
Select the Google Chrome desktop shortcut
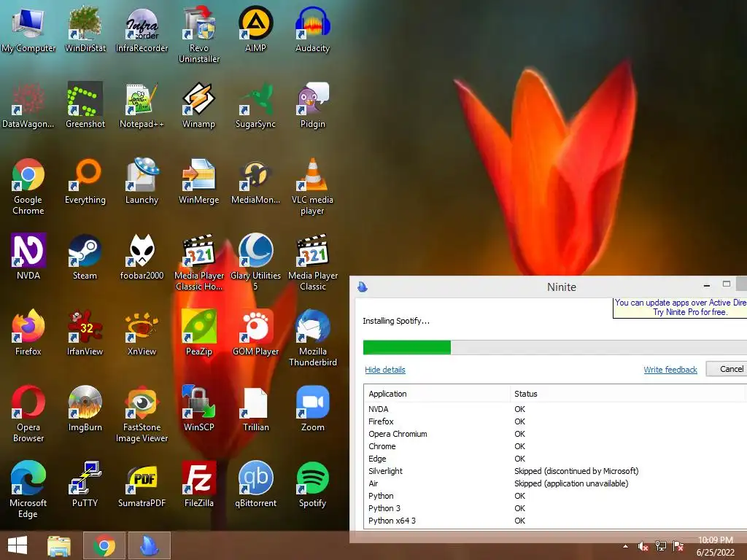(x=28, y=186)
